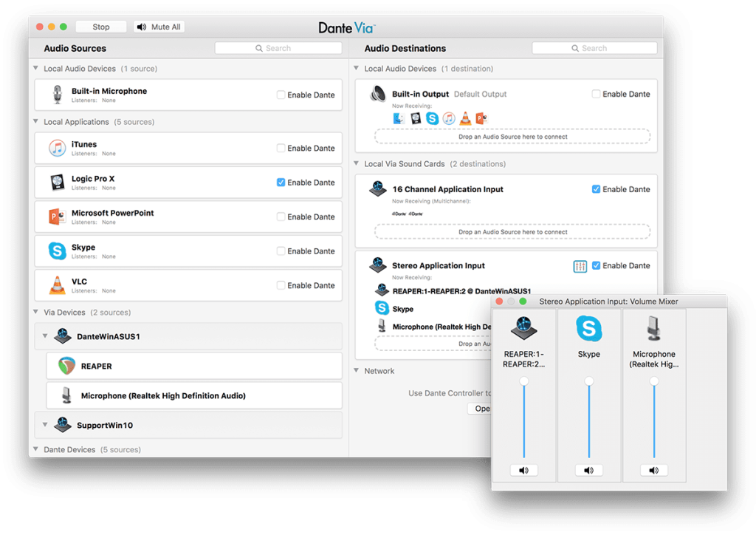756x535 pixels.
Task: Collapse Local Audio Devices in Audio Destinations
Action: [x=357, y=68]
